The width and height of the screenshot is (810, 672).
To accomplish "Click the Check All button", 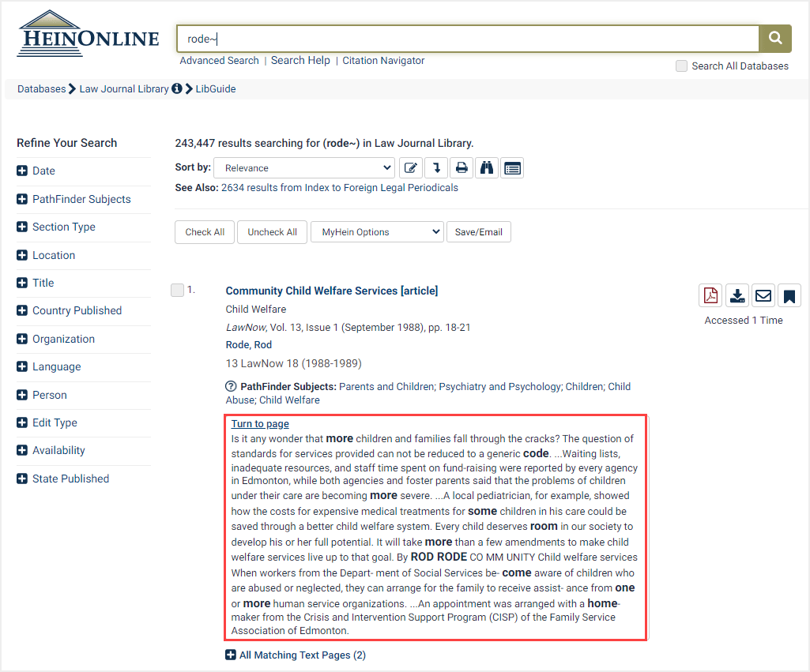I will [205, 231].
